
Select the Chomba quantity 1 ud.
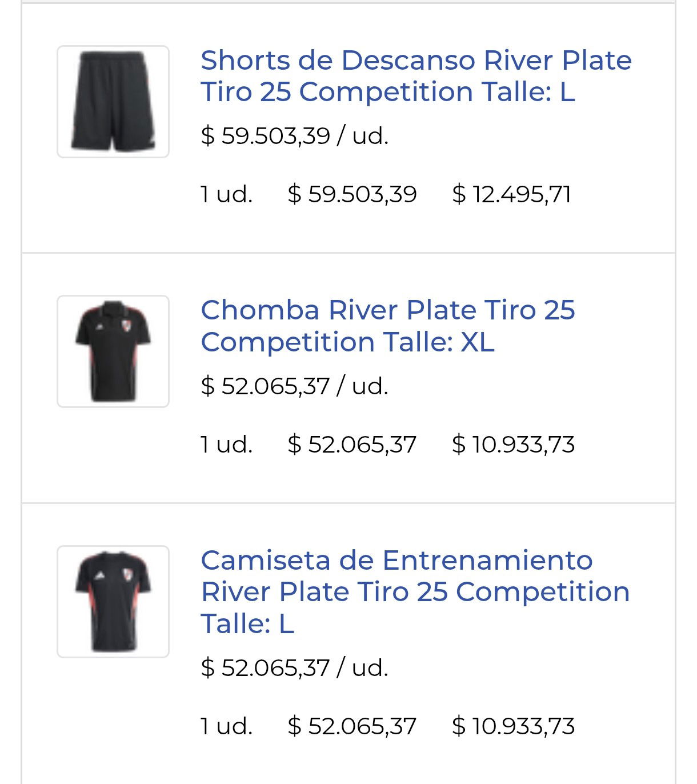tap(227, 445)
